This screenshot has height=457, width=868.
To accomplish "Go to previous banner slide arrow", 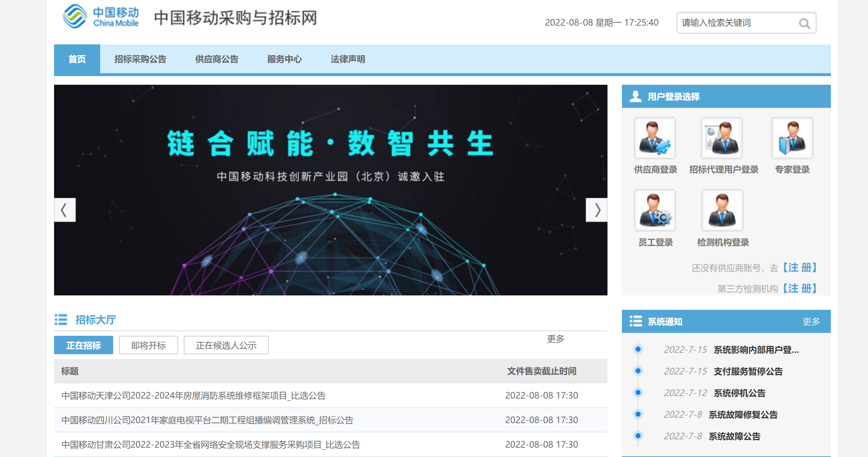I will tap(64, 210).
